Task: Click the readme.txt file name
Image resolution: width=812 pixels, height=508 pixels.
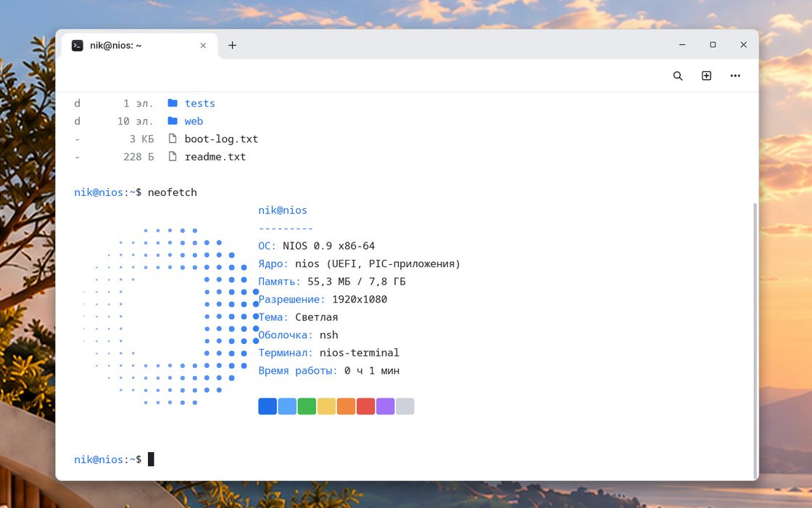Action: coord(215,157)
